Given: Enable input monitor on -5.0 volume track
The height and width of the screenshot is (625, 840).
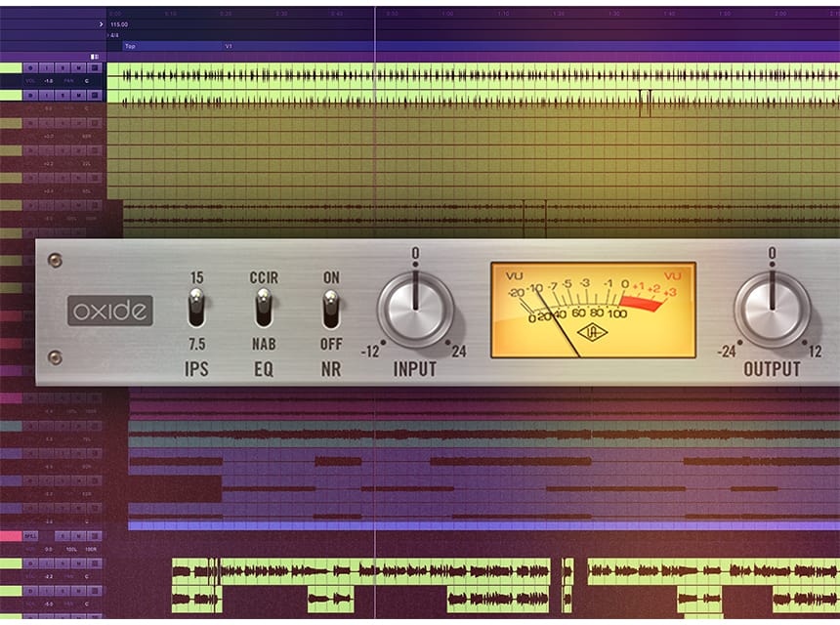Looking at the screenshot, I should click(47, 591).
